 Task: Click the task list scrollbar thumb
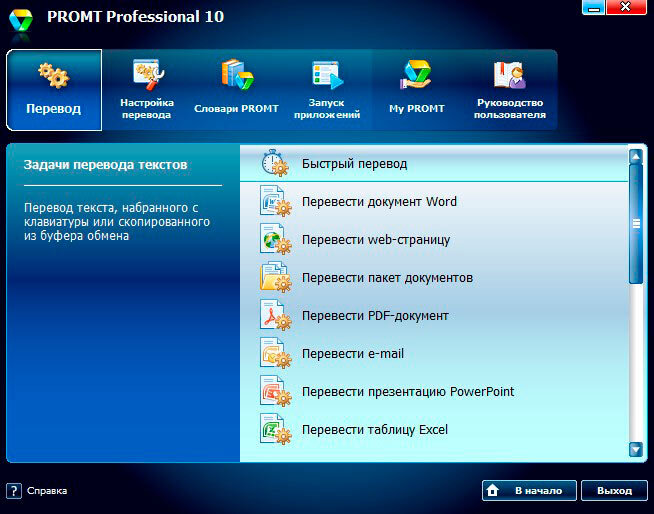click(x=636, y=224)
